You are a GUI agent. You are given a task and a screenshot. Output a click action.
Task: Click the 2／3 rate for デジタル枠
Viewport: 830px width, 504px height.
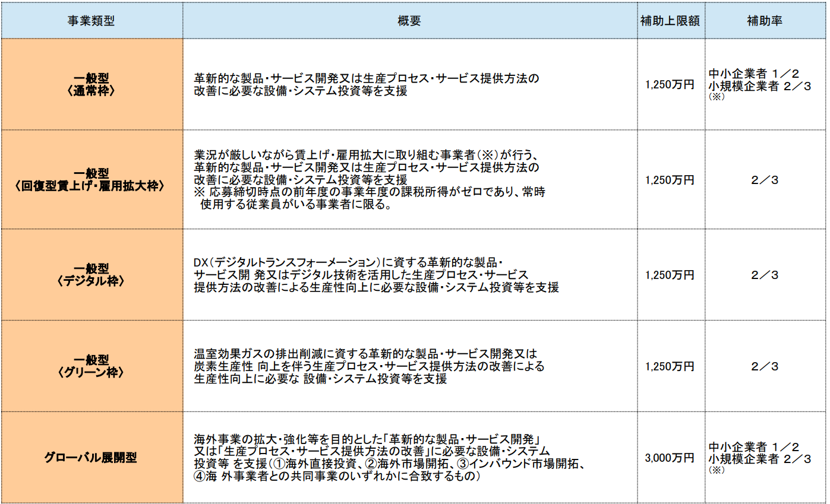[764, 274]
